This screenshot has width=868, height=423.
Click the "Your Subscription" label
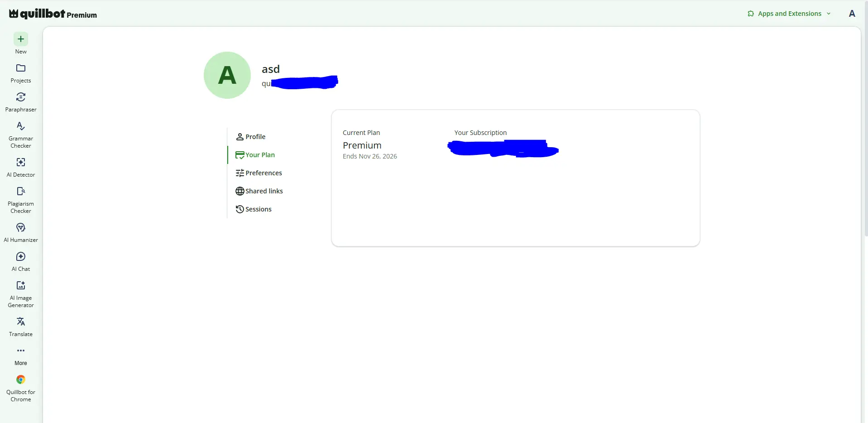pyautogui.click(x=480, y=133)
